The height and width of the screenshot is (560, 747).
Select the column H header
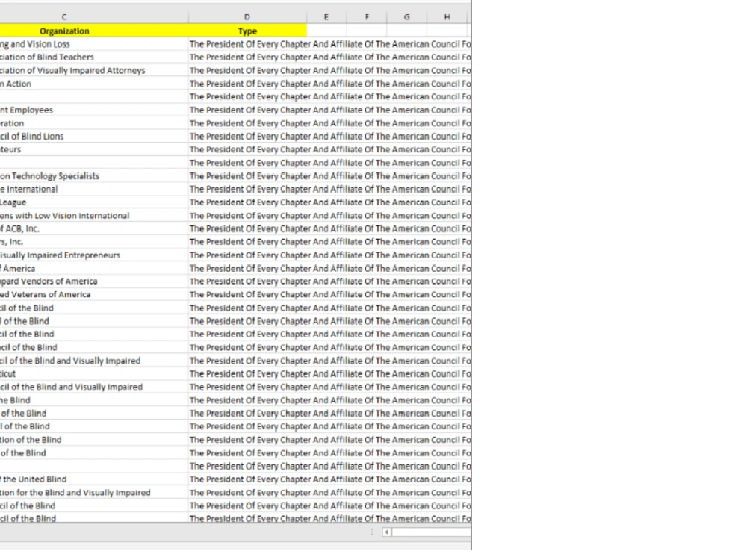point(447,16)
